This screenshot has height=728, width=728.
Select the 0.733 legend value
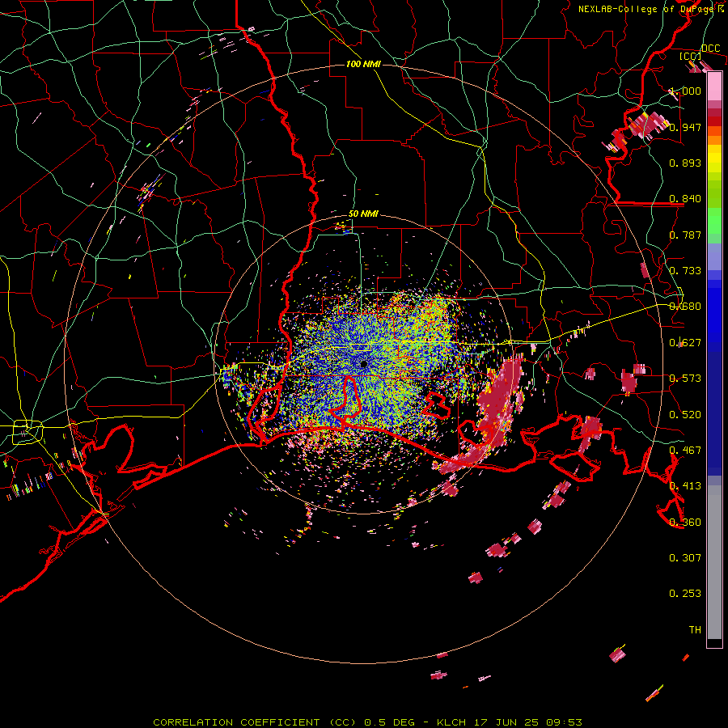[x=685, y=271]
